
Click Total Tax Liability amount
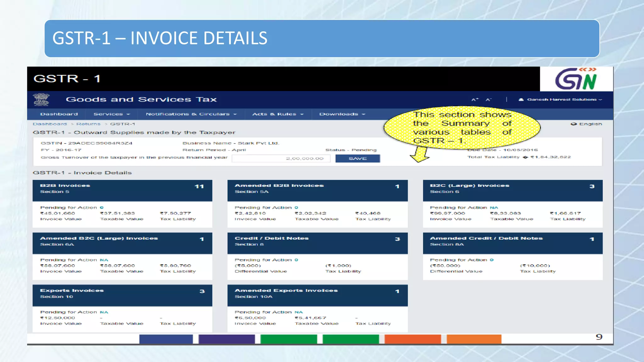click(551, 157)
